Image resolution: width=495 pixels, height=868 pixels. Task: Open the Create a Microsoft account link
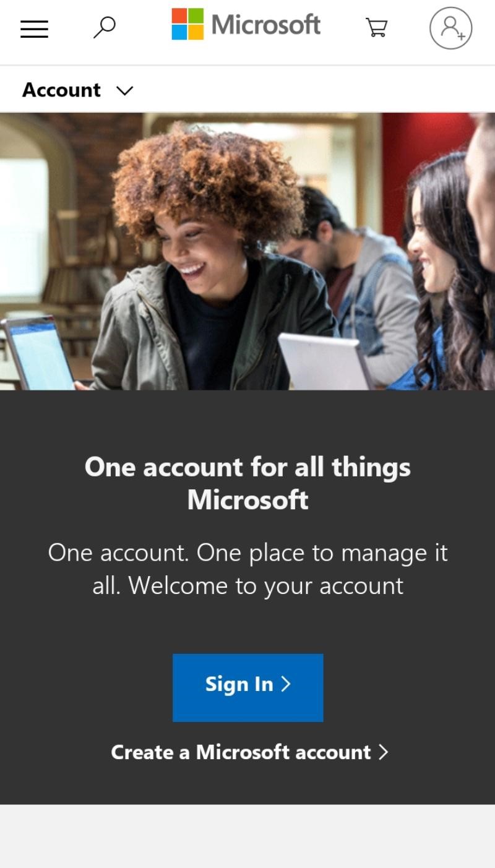pos(249,752)
